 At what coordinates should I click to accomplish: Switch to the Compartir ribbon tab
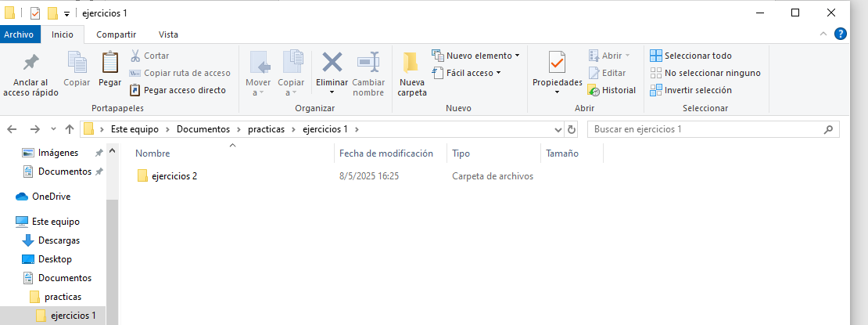116,34
